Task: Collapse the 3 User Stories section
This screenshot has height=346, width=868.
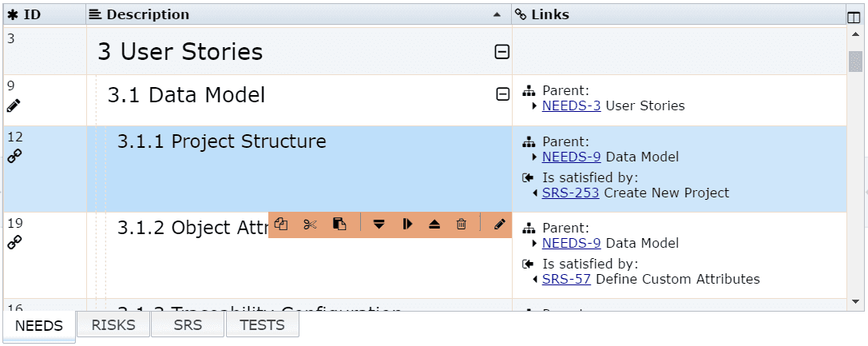Action: pyautogui.click(x=501, y=52)
